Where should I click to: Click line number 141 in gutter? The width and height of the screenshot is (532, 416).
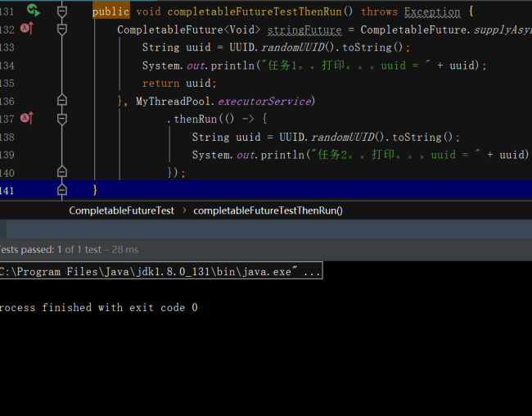tap(7, 191)
